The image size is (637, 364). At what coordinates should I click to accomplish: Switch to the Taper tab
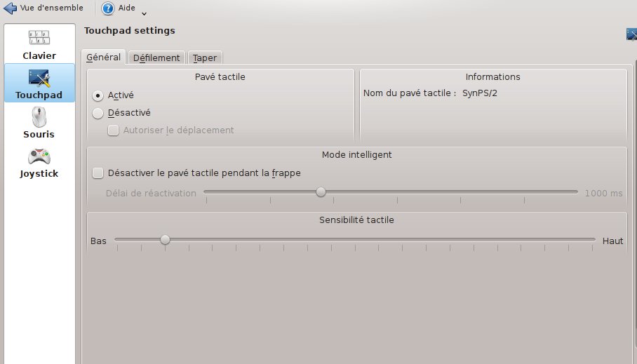[205, 58]
